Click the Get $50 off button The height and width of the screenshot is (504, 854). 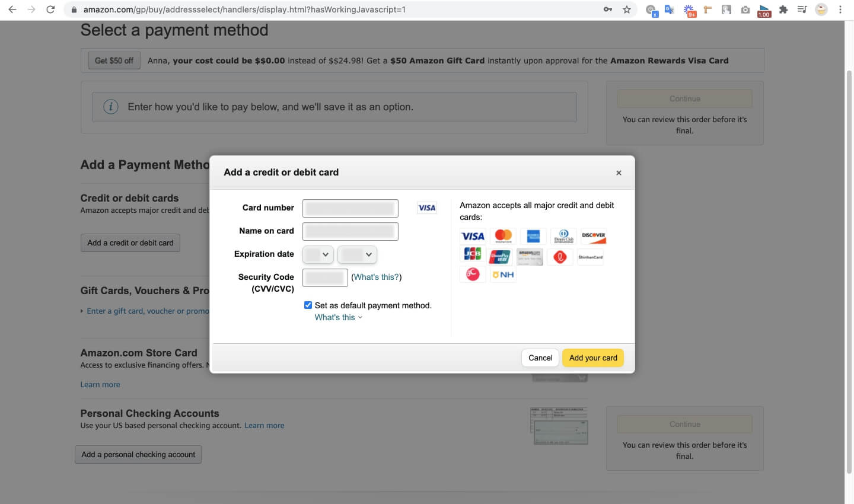[114, 60]
